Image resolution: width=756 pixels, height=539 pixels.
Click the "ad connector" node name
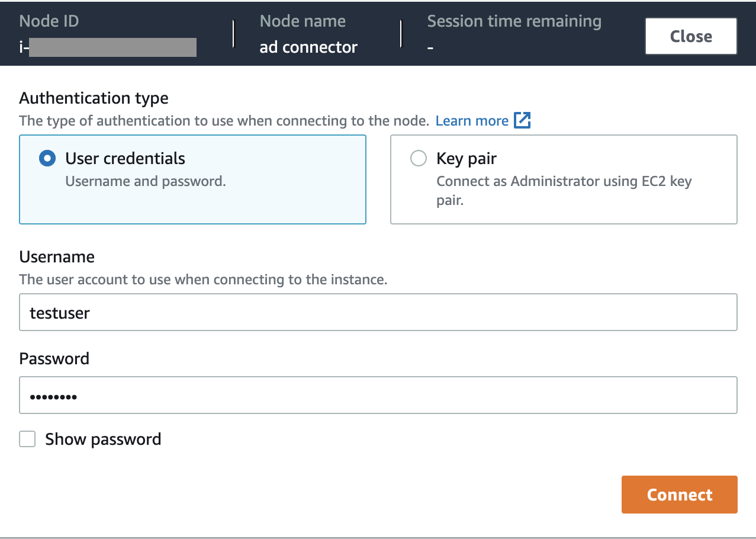(308, 47)
